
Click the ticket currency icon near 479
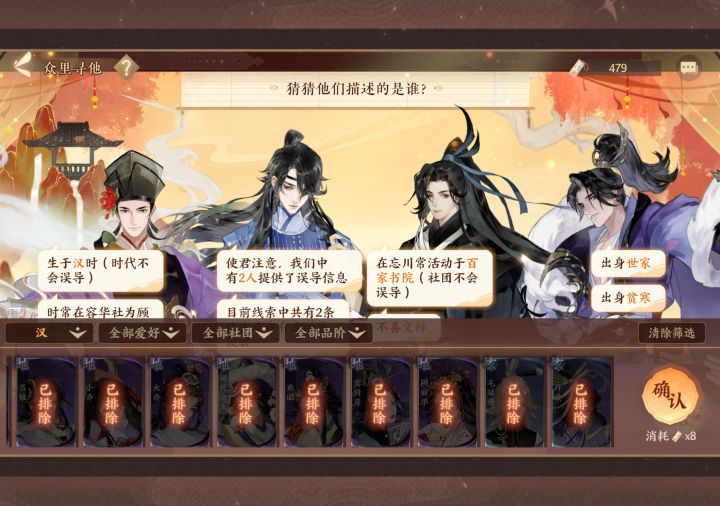point(579,67)
